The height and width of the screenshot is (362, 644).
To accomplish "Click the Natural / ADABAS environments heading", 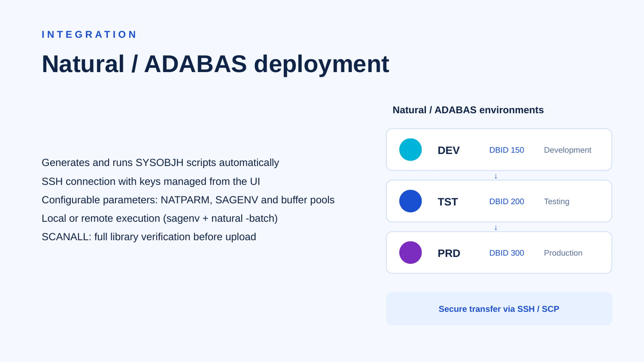I will coord(468,110).
